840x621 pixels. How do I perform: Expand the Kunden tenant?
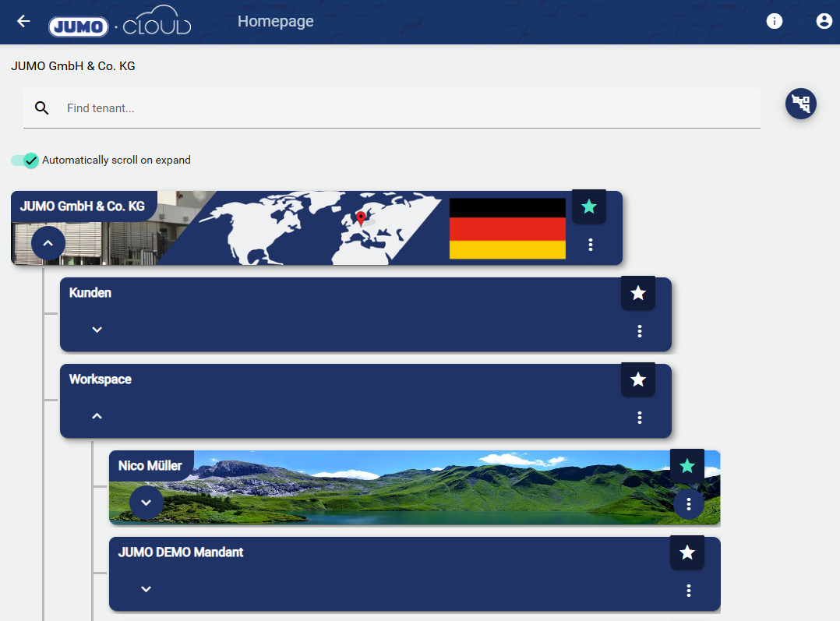(x=97, y=330)
